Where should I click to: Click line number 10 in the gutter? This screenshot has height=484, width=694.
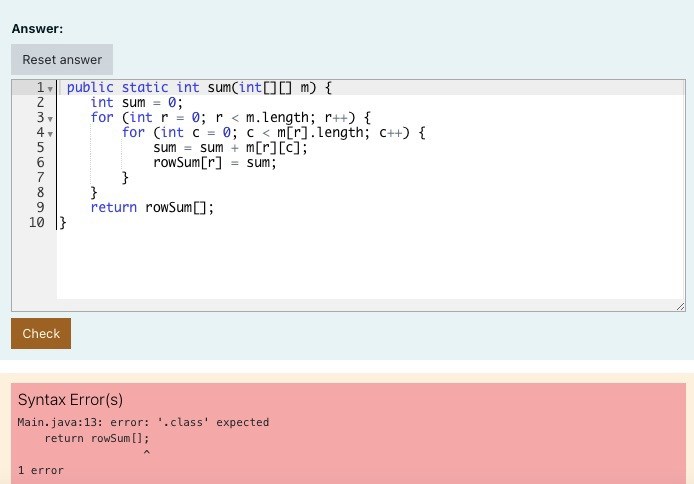tap(37, 222)
